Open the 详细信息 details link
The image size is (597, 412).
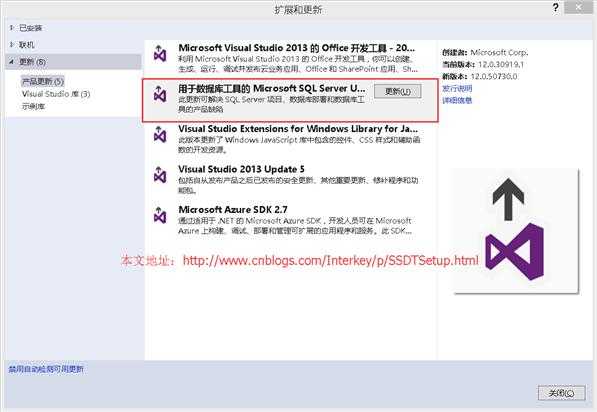tap(457, 100)
